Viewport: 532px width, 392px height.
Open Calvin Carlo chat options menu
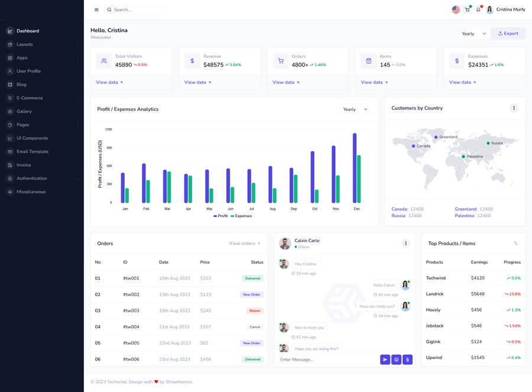tap(406, 243)
